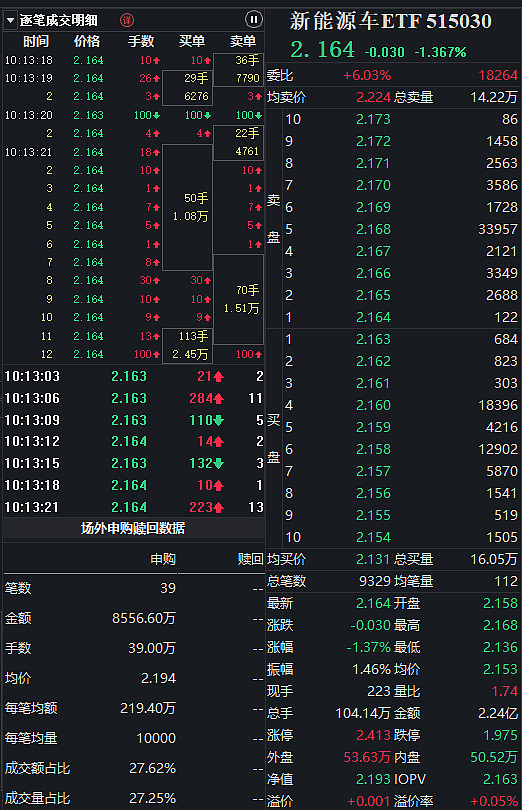Image resolution: width=522 pixels, height=810 pixels.
Task: Pause the tick-by-tick trade feed
Action: pyautogui.click(x=253, y=20)
